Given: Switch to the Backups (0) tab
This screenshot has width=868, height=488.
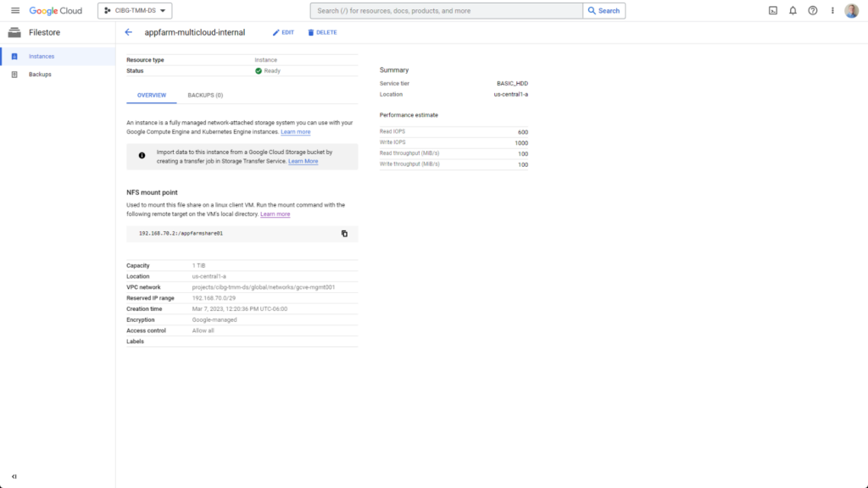Looking at the screenshot, I should click(x=205, y=95).
